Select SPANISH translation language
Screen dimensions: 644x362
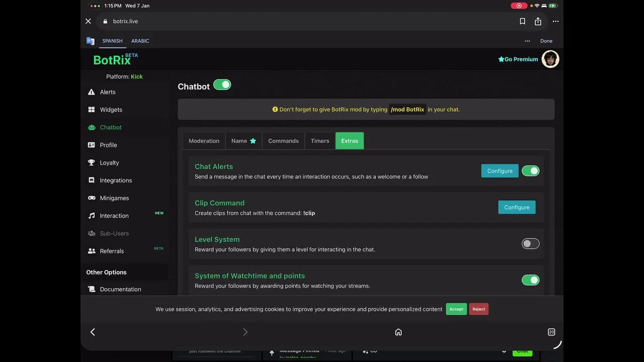[112, 41]
